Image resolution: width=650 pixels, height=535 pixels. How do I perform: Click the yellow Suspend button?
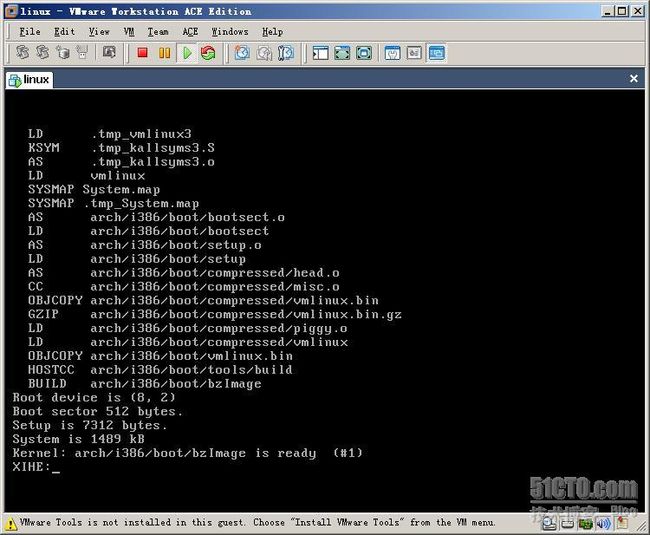click(165, 53)
